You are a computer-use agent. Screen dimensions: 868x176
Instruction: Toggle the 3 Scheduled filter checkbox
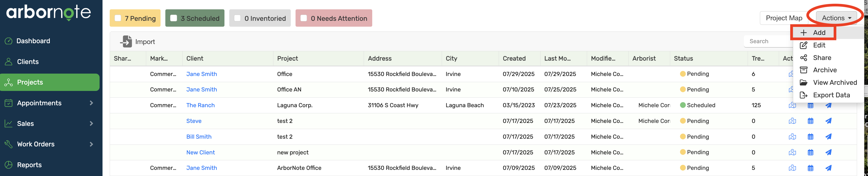click(174, 18)
